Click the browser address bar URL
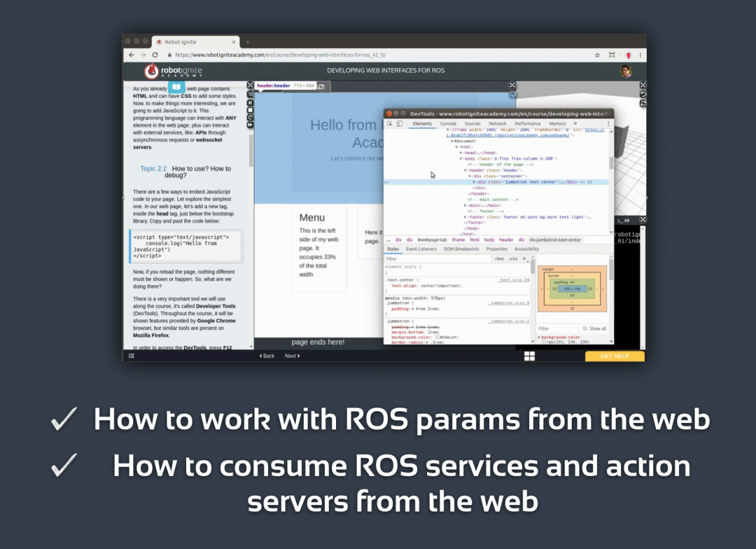The width and height of the screenshot is (756, 549). point(280,55)
